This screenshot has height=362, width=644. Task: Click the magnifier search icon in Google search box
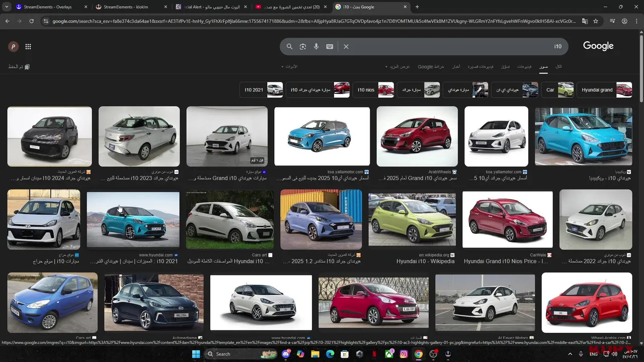(x=289, y=46)
